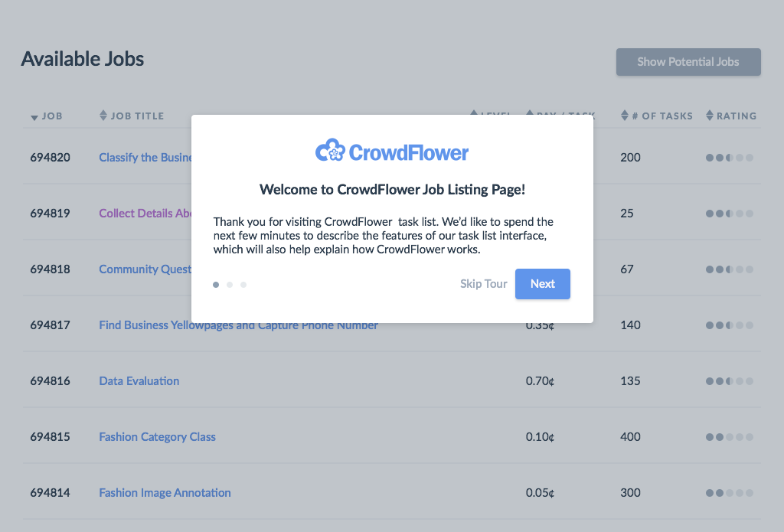Image resolution: width=784 pixels, height=532 pixels.
Task: Click the task count 25
Action: 627,214
